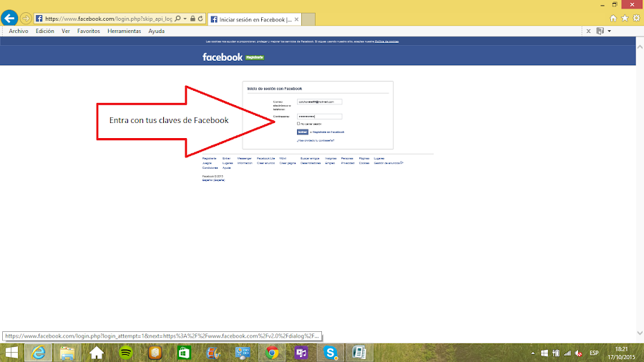Click the email address input field
The height and width of the screenshot is (362, 644).
point(320,102)
